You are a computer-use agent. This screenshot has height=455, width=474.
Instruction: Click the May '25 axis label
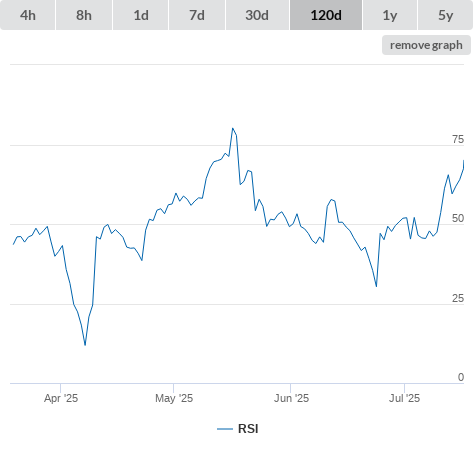click(x=174, y=398)
